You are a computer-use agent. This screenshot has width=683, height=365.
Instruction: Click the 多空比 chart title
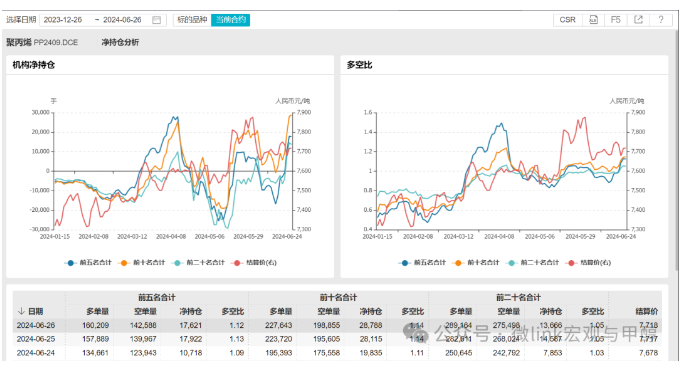[x=359, y=65]
